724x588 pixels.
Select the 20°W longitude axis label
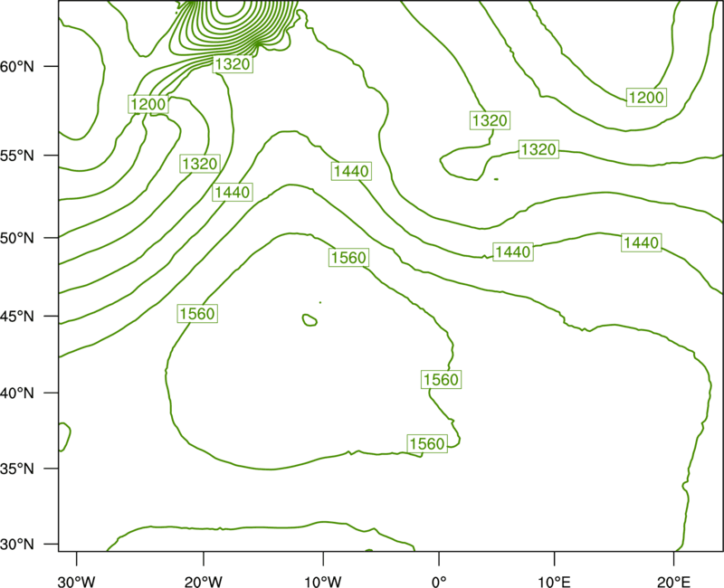pyautogui.click(x=203, y=582)
